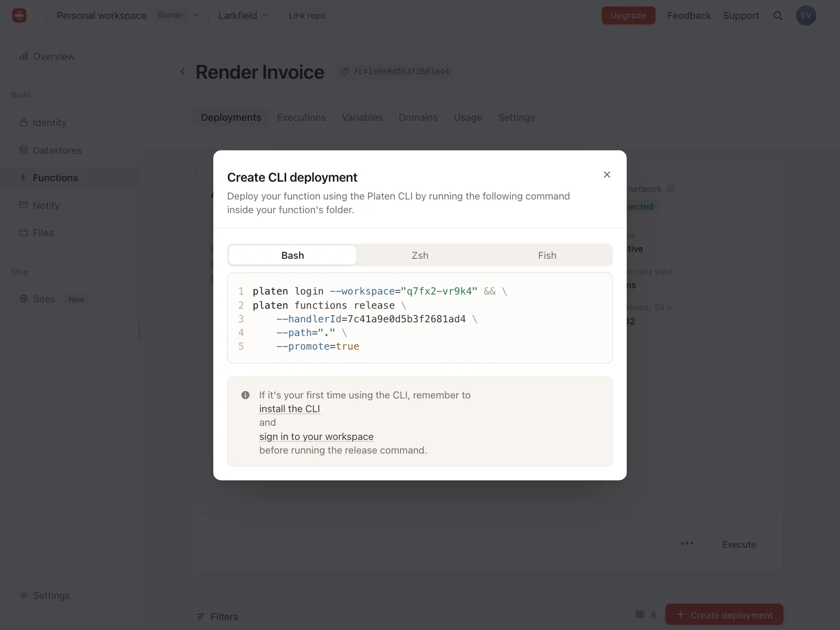Click the info icon next to network
This screenshot has width=840, height=630.
(x=670, y=189)
